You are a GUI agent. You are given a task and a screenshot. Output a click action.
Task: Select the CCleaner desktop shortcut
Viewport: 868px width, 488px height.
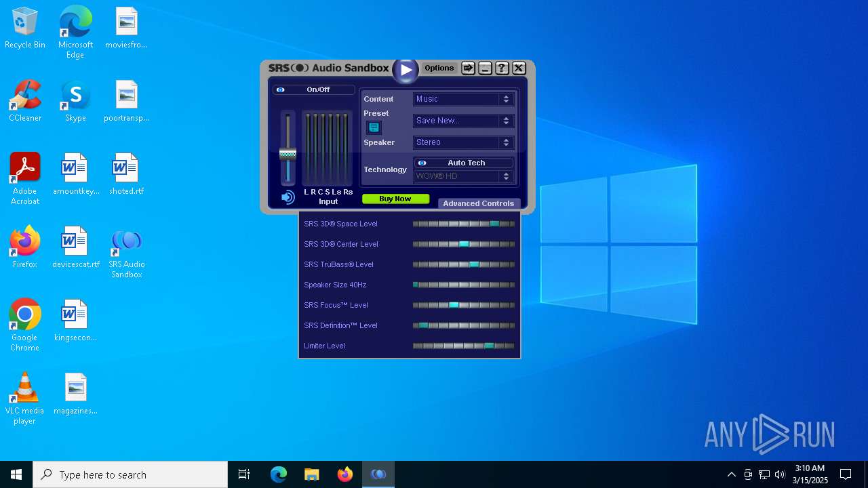[25, 102]
